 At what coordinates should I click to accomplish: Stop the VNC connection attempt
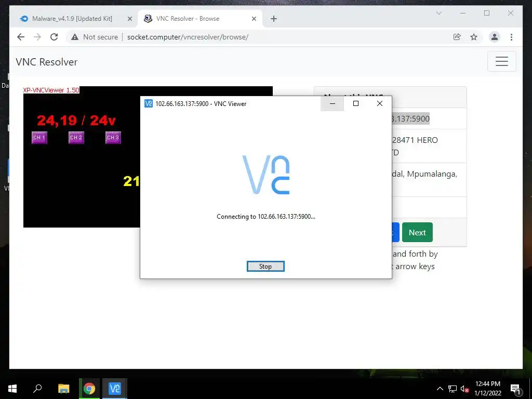point(265,267)
